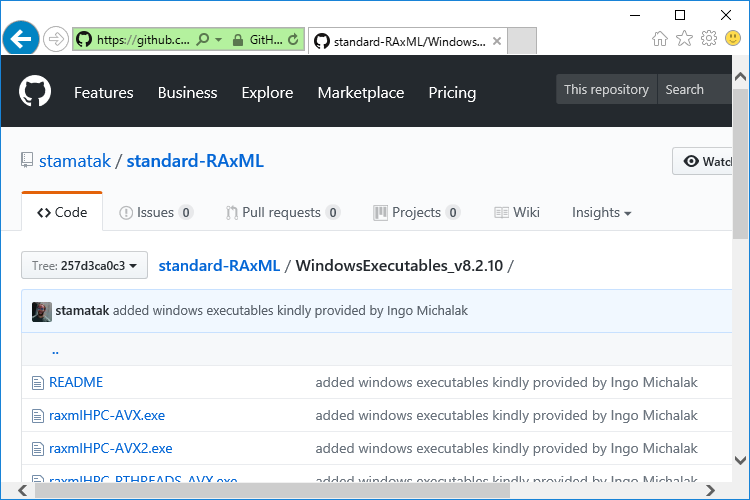Select the standard-RAxML/Windows... tab

tap(408, 41)
